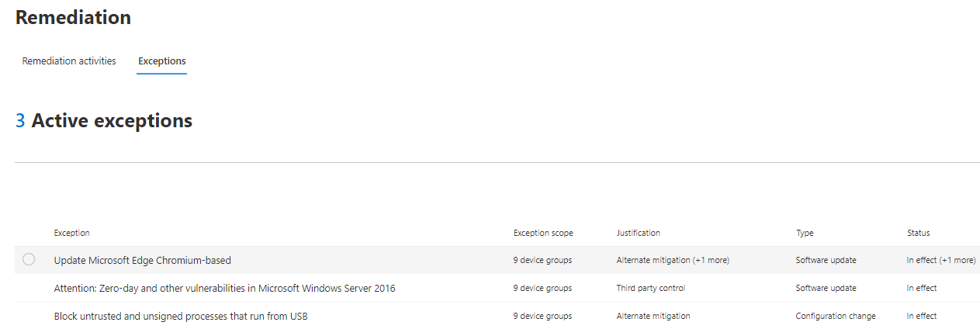Screen dimensions: 980x329
Task: Open the Zero-day Windows Server 2016 exception
Action: click(224, 288)
